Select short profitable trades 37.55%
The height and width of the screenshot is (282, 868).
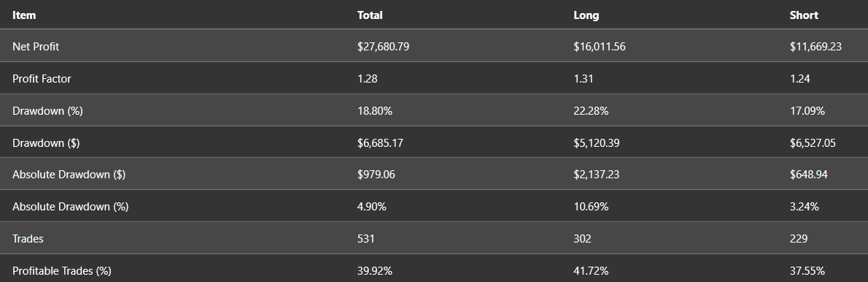[807, 271]
